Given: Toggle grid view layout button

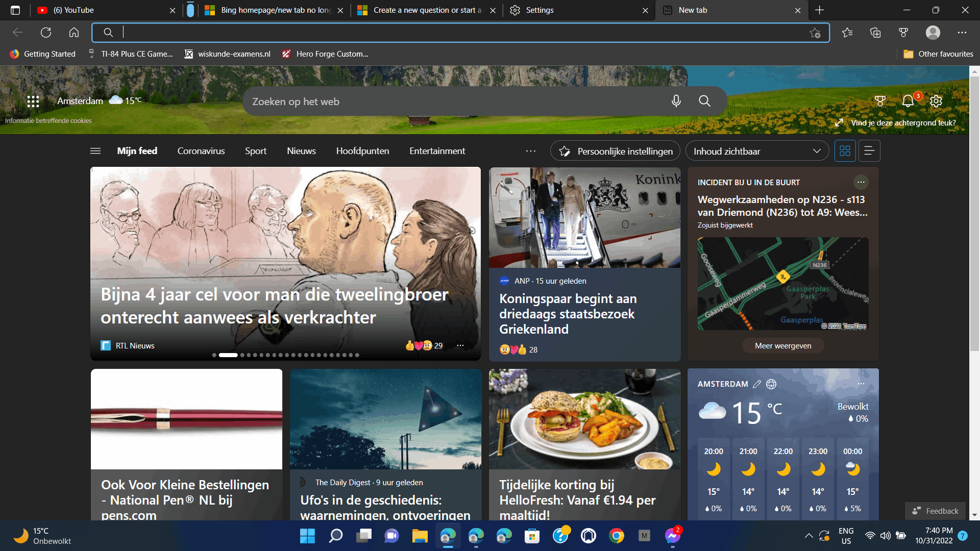Looking at the screenshot, I should [845, 151].
